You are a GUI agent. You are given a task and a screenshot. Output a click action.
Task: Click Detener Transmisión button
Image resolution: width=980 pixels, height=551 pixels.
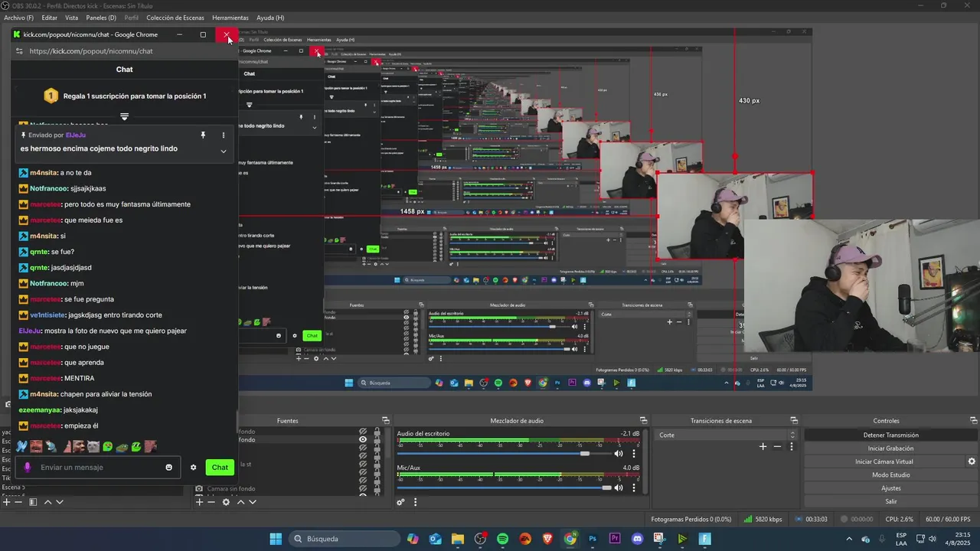click(x=890, y=435)
